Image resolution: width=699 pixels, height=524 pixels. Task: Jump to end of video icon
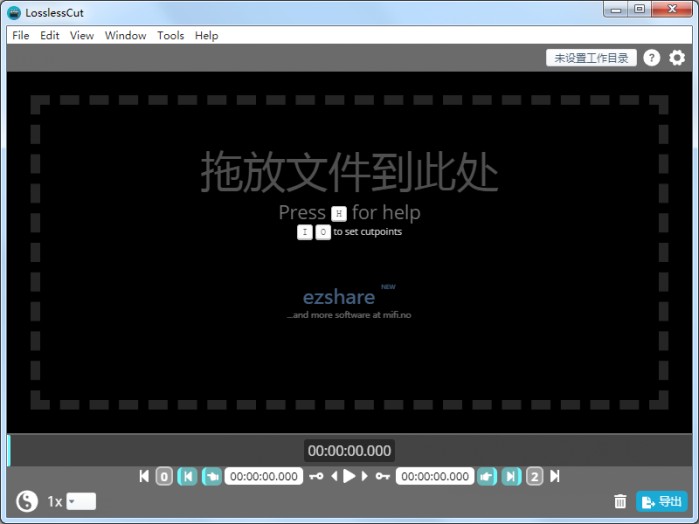click(x=555, y=476)
